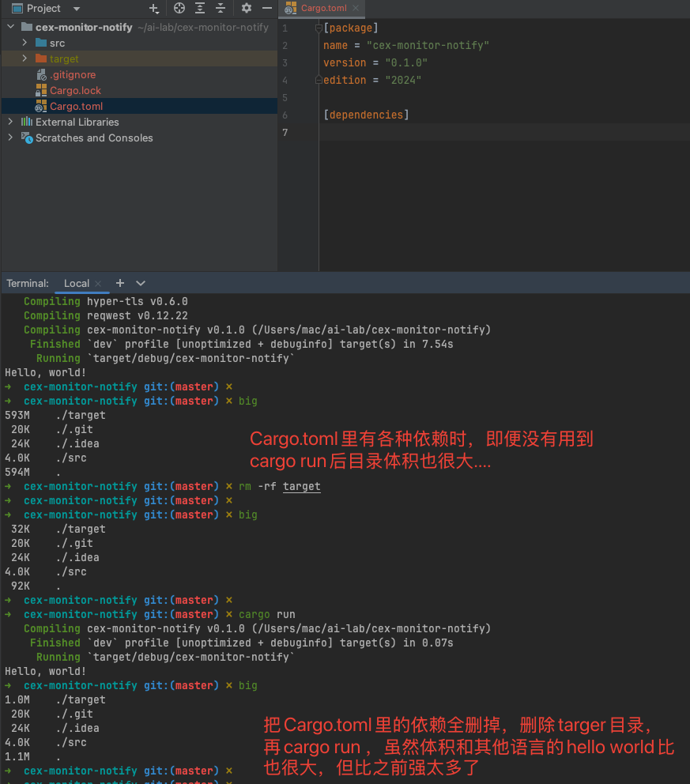Close the Local terminal tab
Screen dimensions: 690x784
pos(98,284)
